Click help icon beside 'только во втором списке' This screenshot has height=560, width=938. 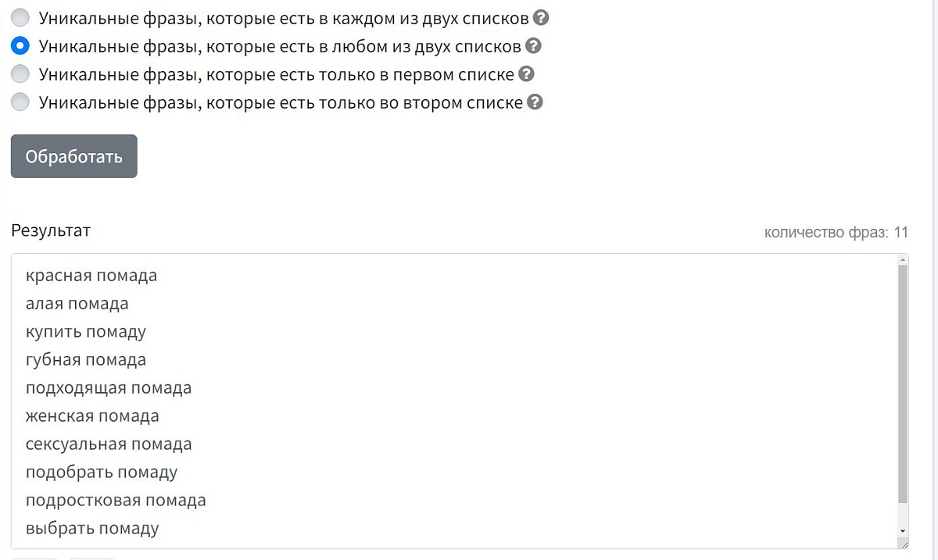535,102
